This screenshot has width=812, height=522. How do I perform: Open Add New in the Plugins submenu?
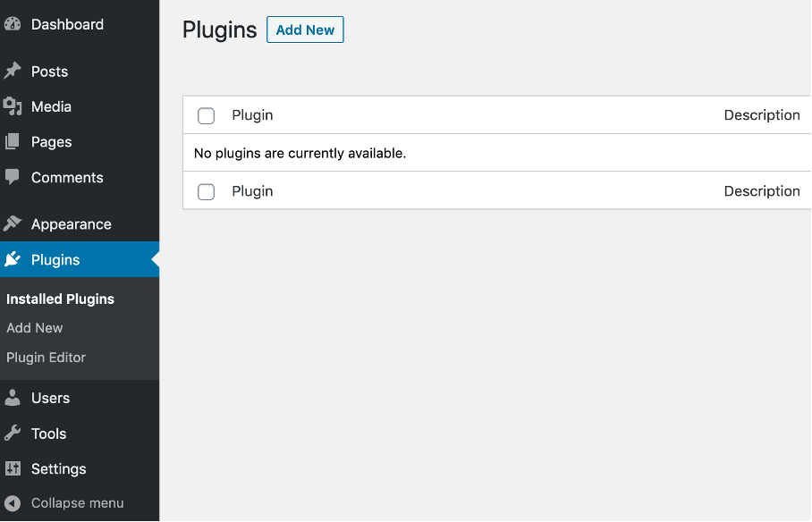(35, 328)
